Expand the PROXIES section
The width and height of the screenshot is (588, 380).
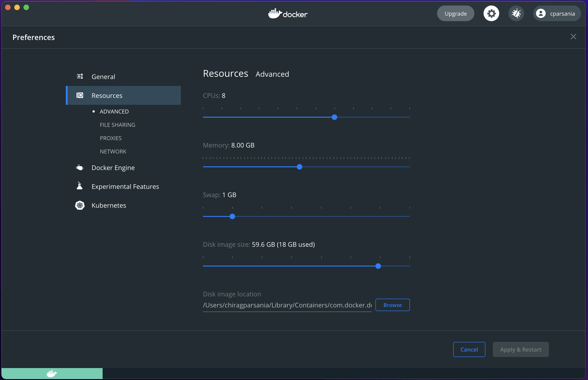click(111, 138)
